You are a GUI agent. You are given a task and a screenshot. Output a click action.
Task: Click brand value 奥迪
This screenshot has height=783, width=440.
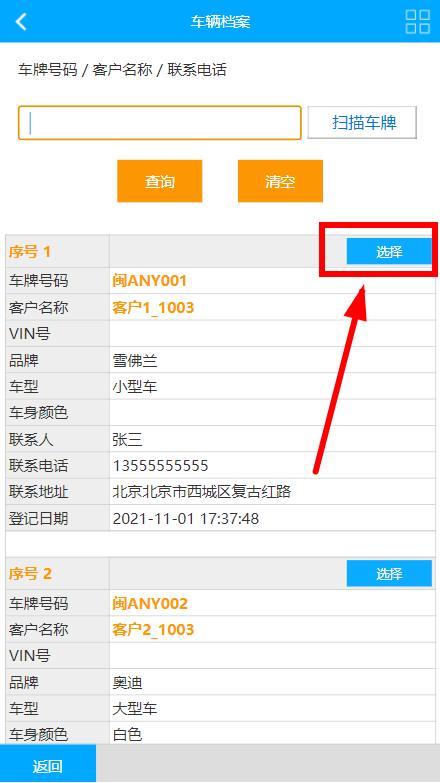coord(128,682)
